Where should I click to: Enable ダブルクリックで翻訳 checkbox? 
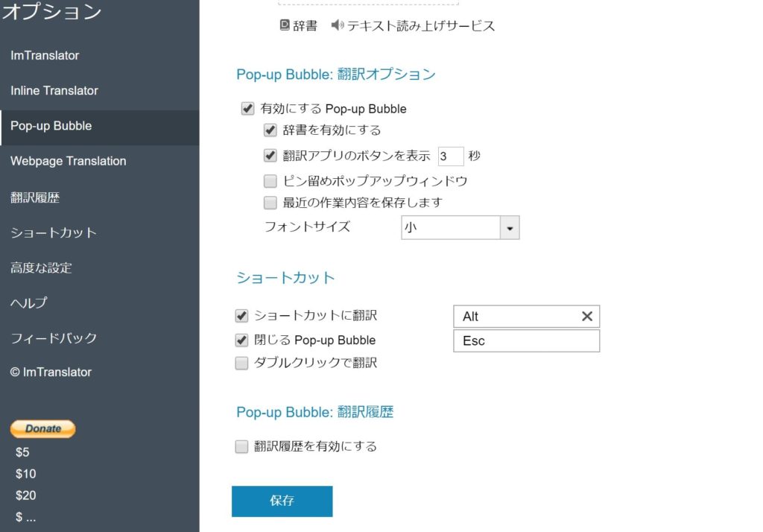[x=241, y=364]
